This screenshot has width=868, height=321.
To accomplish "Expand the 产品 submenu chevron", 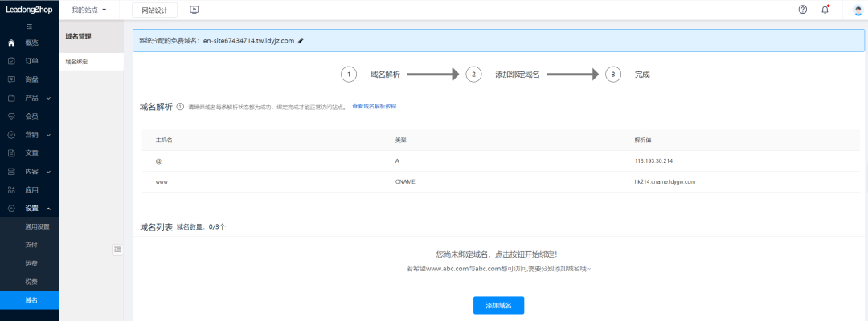I will [49, 99].
